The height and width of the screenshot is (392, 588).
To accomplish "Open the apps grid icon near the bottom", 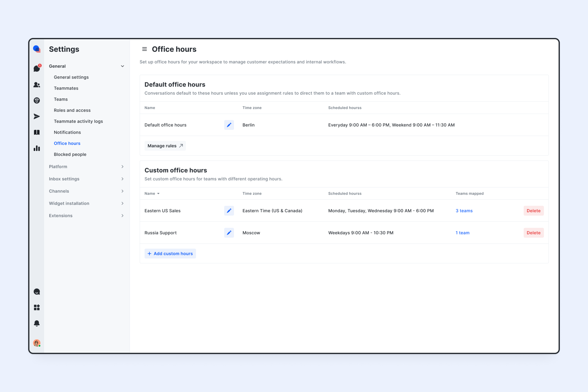I will [x=37, y=307].
